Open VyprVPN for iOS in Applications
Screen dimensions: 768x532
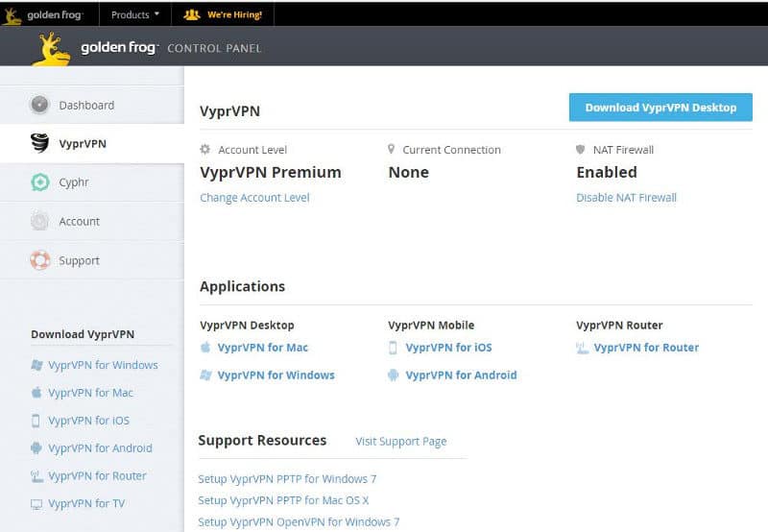[x=448, y=348]
